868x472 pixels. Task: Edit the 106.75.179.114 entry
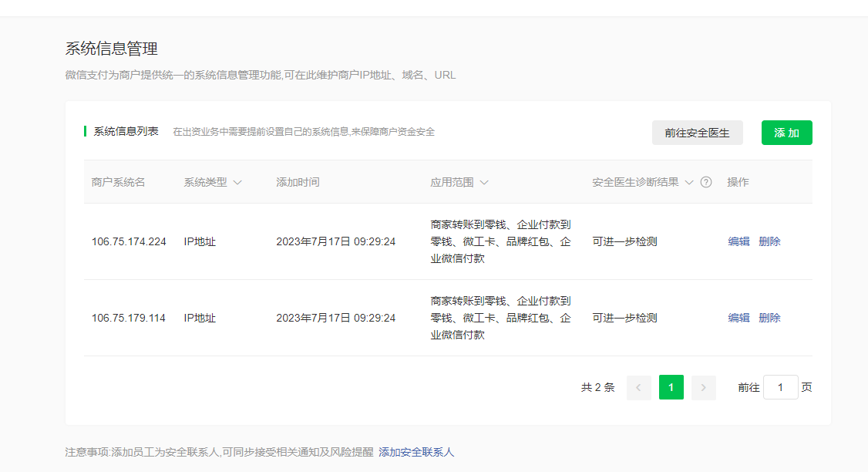738,318
